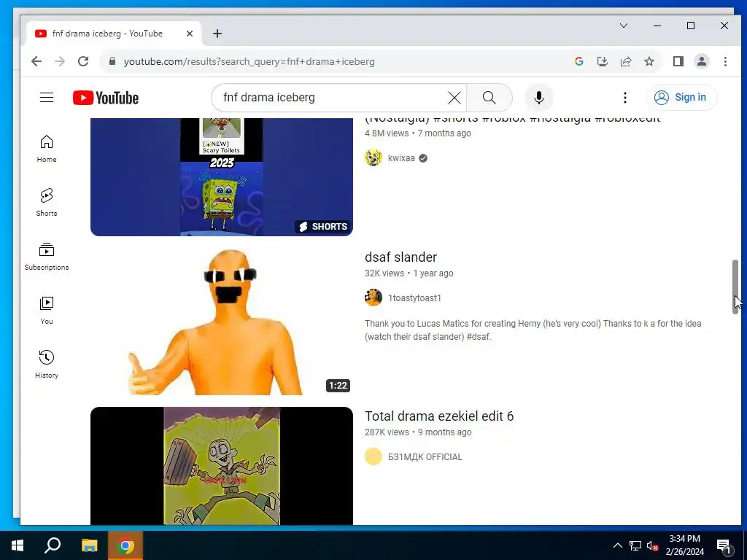The width and height of the screenshot is (747, 560).
Task: Show hidden system tray icons
Action: [617, 545]
